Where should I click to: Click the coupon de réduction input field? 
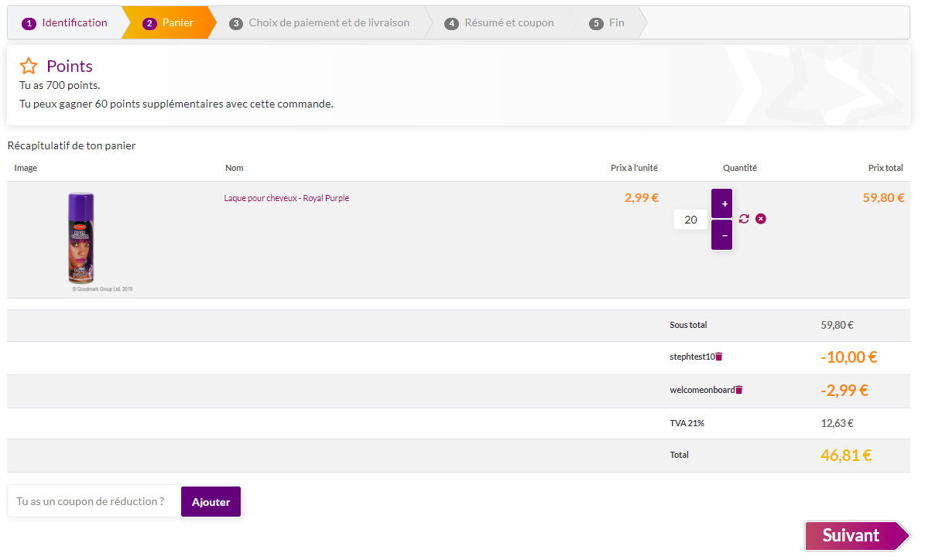tap(94, 501)
